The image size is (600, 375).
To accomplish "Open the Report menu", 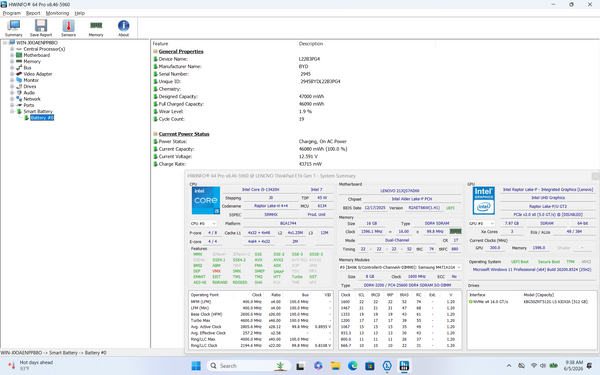I will [x=33, y=13].
